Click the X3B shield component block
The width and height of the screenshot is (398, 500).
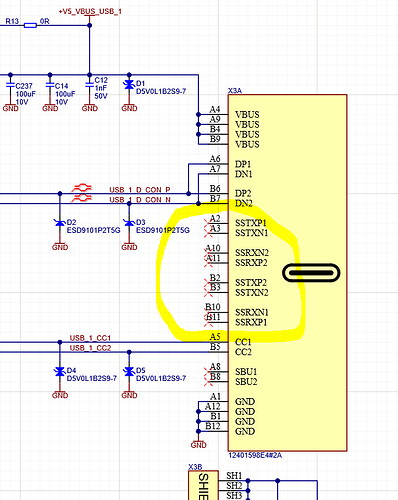[x=204, y=485]
